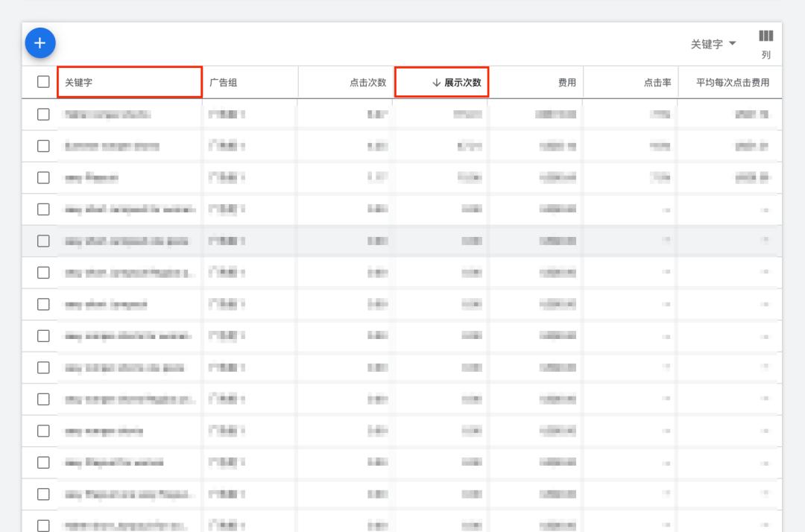Open the 关键字 dropdown at top right
This screenshot has width=805, height=532.
click(x=713, y=44)
